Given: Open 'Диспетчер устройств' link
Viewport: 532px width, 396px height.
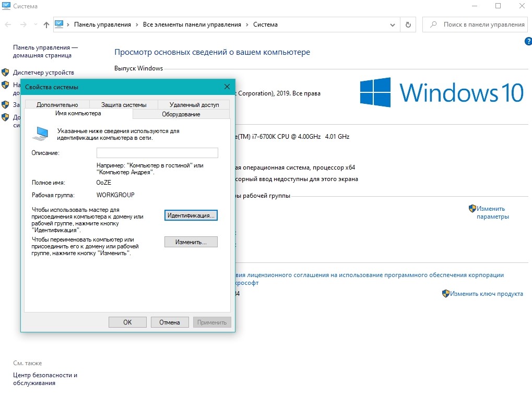Looking at the screenshot, I should click(x=43, y=72).
